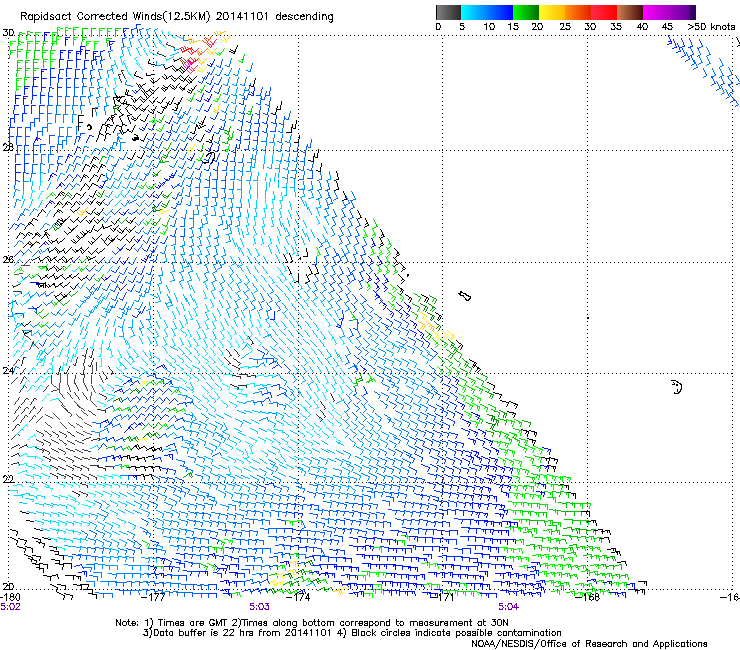740x650 pixels.
Task: Click the chart title 'Rapidsact Corrected Winds(12.5KM)'
Action: 116,17
